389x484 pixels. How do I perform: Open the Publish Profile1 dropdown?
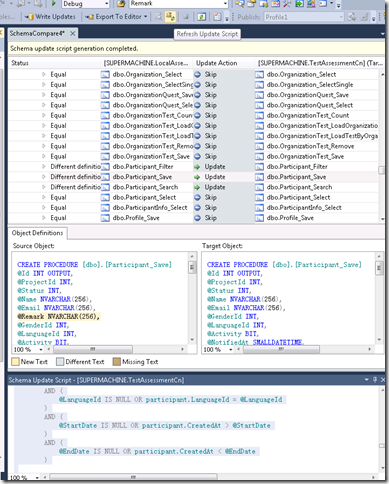coord(341,17)
